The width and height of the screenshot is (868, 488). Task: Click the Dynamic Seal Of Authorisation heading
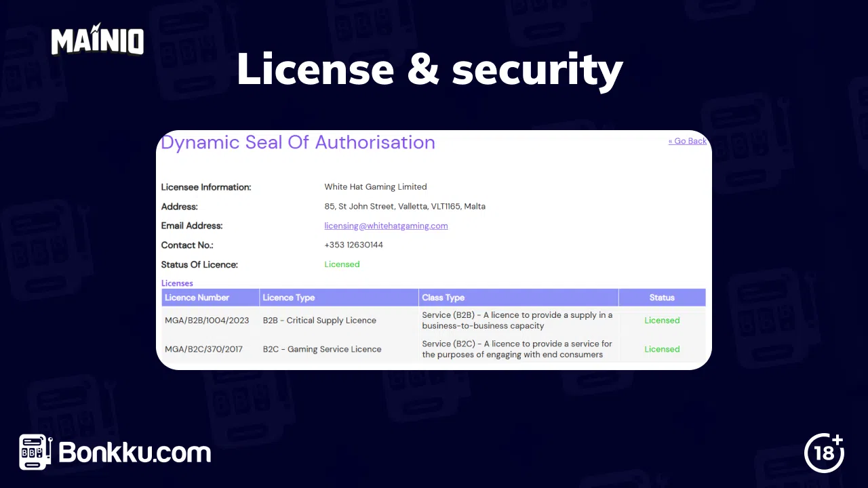[298, 142]
